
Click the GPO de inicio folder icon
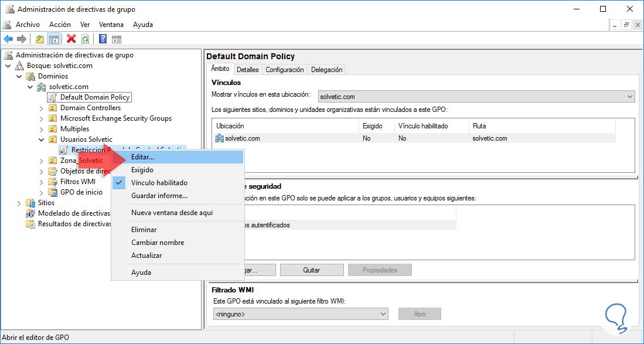pyautogui.click(x=53, y=192)
